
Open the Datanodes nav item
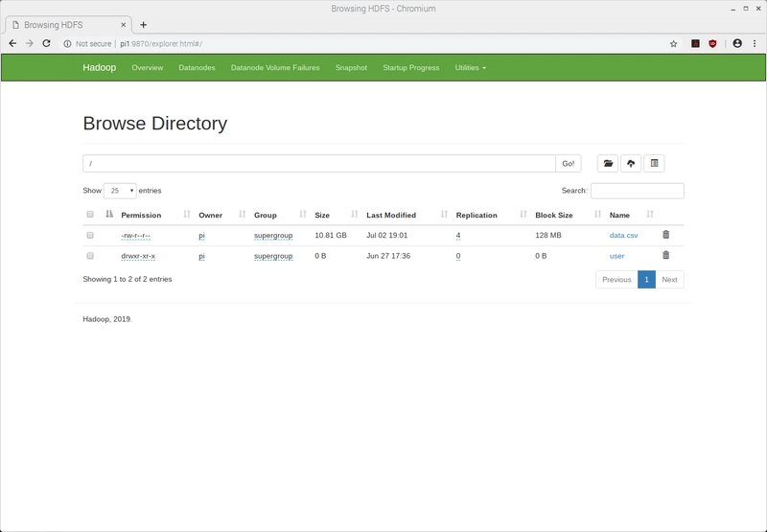click(197, 67)
